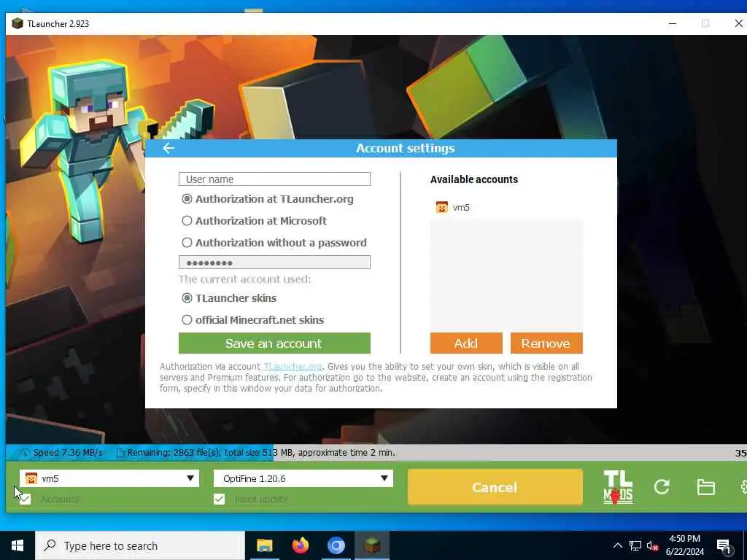Toggle the Accounts checkbox
Viewport: 747px width, 560px height.
[x=25, y=499]
